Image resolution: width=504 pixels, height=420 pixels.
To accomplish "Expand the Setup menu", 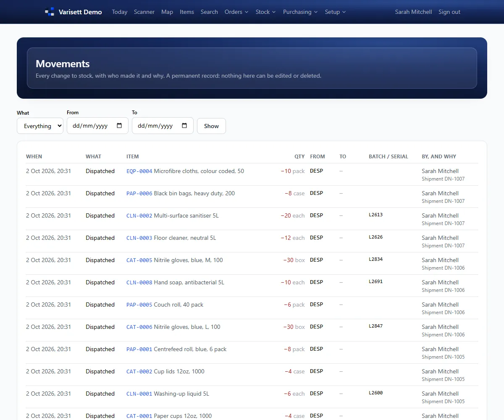I will point(335,12).
